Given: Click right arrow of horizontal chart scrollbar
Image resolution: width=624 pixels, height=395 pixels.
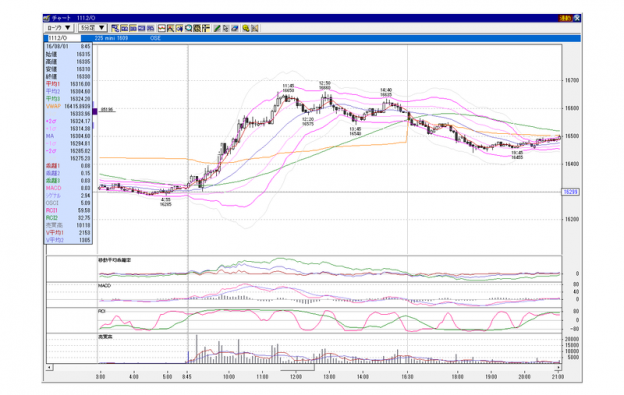Looking at the screenshot, I should pyautogui.click(x=559, y=367).
